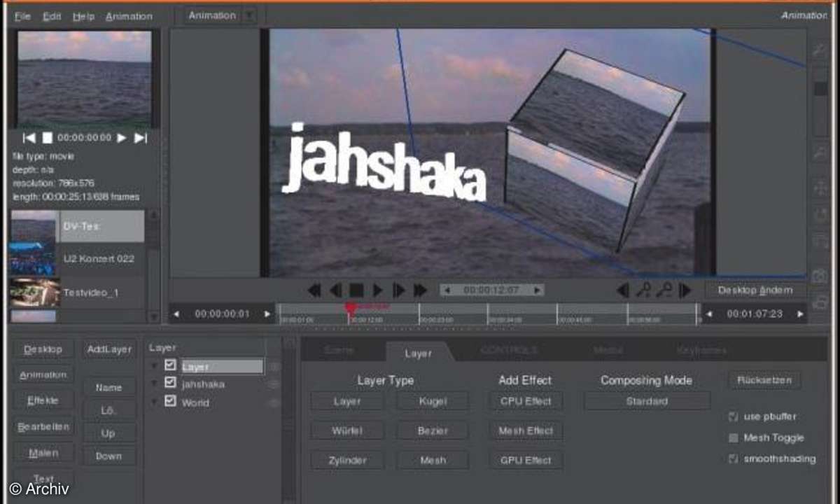This screenshot has width=840, height=504.
Task: Jump to the next keyframe arrow
Action: 685,290
